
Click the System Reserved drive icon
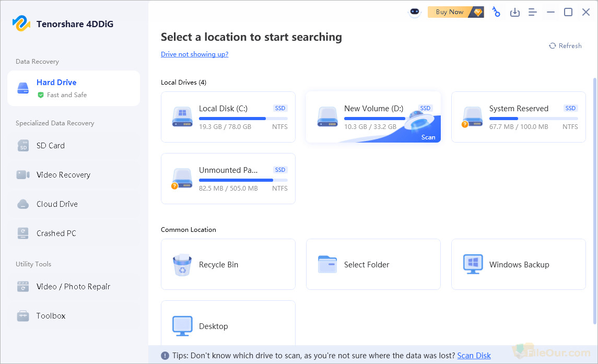[472, 117]
